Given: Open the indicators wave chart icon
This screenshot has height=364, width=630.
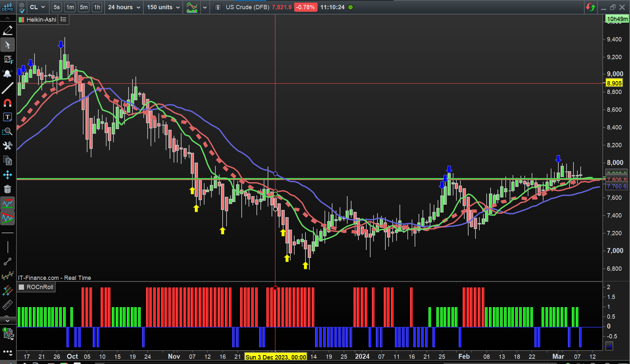Looking at the screenshot, I should pos(192,7).
